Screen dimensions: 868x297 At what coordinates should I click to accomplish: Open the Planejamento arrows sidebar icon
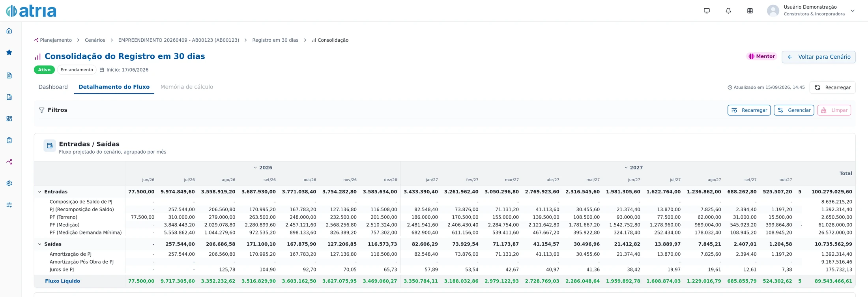[x=9, y=162]
